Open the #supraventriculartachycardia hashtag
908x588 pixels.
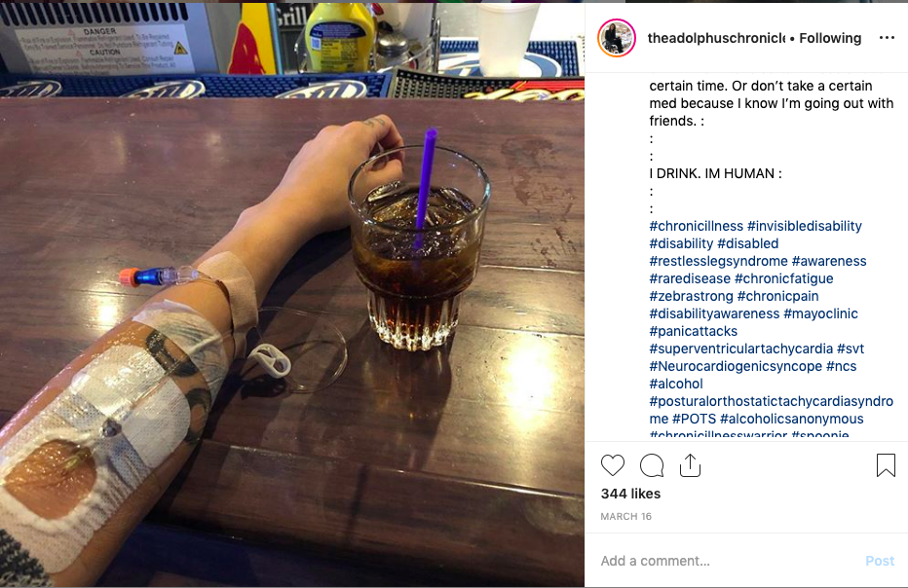740,349
